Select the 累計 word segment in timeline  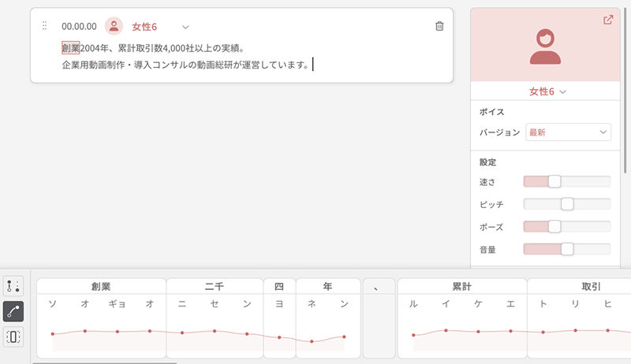[x=461, y=287]
